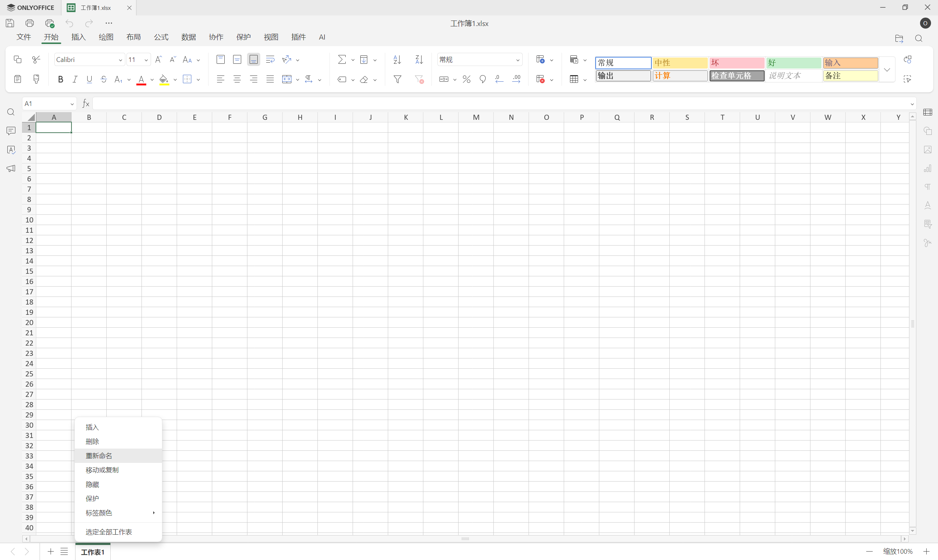Image resolution: width=938 pixels, height=560 pixels.
Task: Click the Save icon in the toolbar
Action: [x=10, y=23]
